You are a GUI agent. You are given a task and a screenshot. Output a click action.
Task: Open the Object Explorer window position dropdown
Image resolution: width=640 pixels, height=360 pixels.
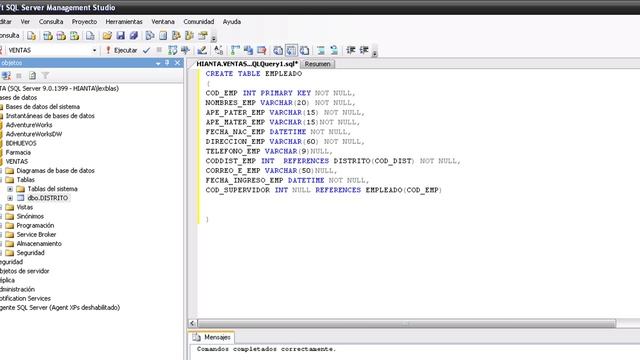(158, 63)
